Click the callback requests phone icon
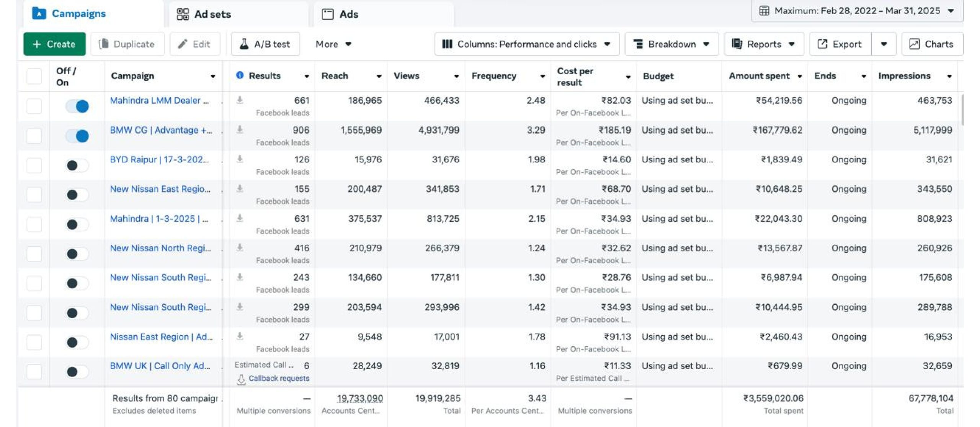Screen dimensions: 980x427 (x=241, y=379)
